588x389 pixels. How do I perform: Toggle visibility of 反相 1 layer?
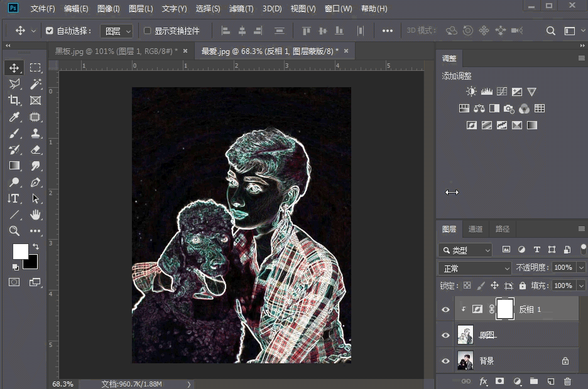pyautogui.click(x=445, y=309)
